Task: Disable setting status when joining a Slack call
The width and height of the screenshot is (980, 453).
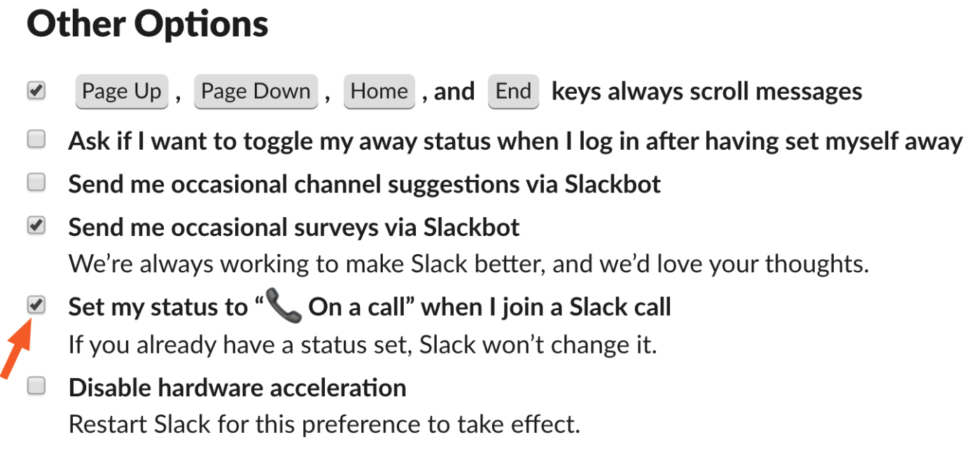Action: tap(36, 305)
